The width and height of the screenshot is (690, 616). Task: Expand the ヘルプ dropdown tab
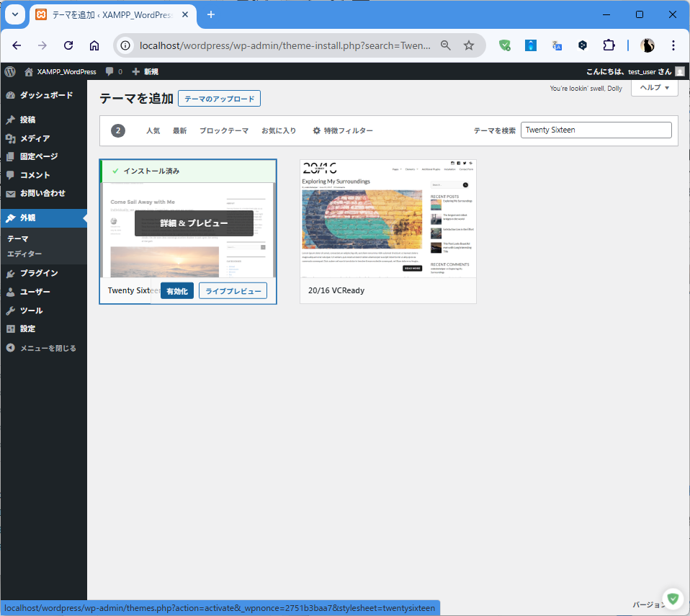click(x=654, y=87)
